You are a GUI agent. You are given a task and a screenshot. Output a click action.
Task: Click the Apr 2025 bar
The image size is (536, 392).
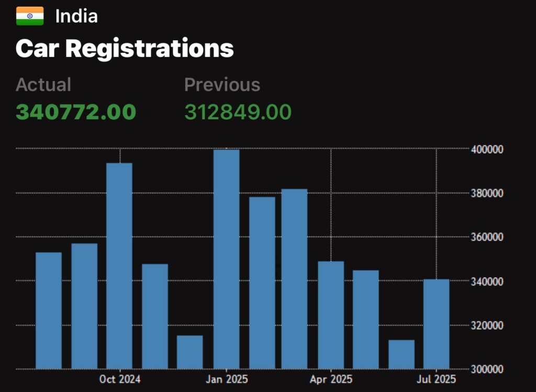tap(331, 315)
